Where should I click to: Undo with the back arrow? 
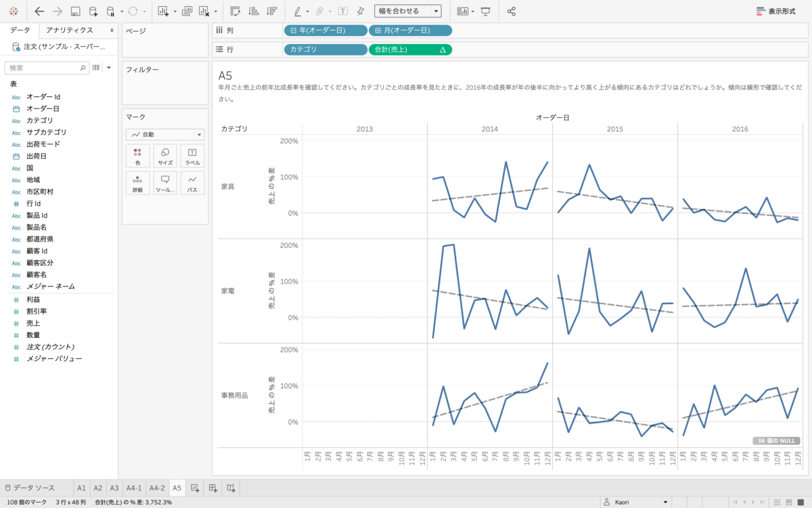(x=39, y=11)
